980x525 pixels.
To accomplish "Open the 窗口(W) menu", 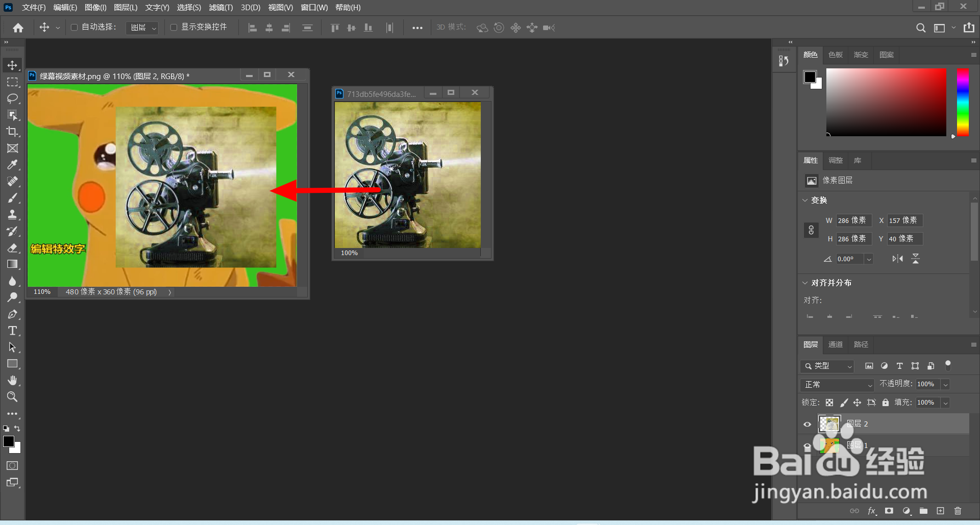I will [x=314, y=8].
